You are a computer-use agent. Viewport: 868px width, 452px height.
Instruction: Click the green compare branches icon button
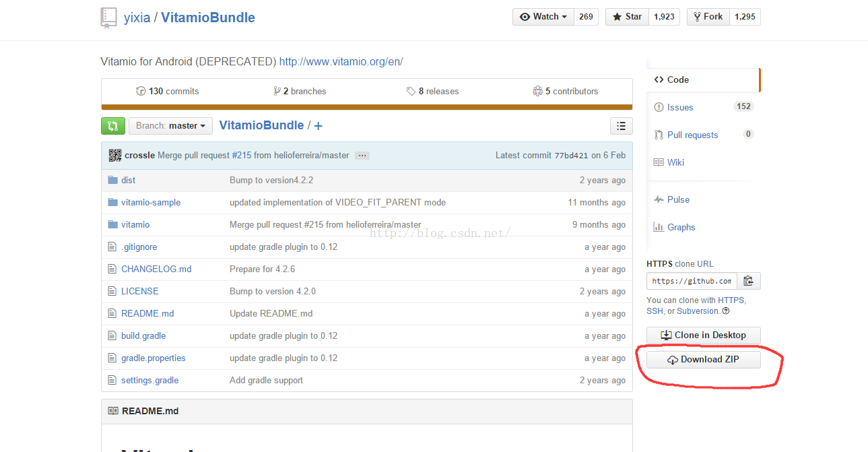(x=112, y=126)
